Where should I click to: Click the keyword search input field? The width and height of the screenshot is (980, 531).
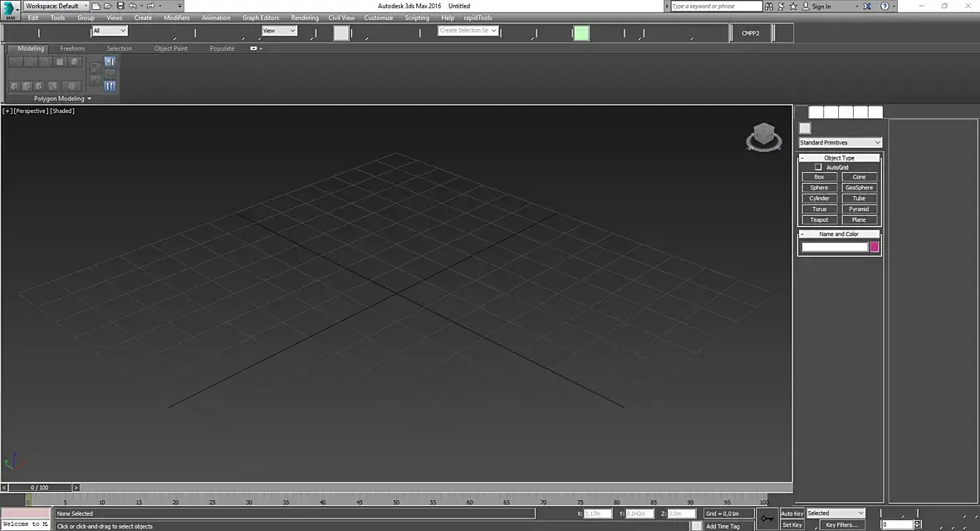716,7
